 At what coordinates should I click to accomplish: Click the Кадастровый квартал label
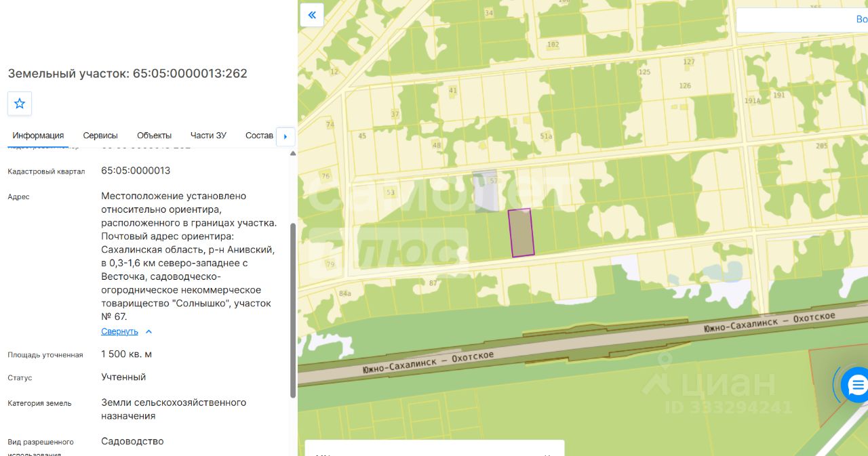pyautogui.click(x=46, y=171)
